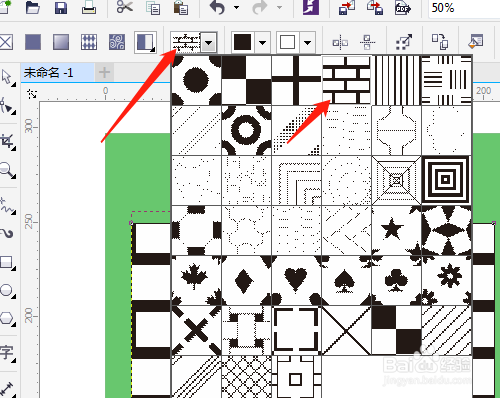Select the Crop tool
The width and height of the screenshot is (500, 398).
(7, 142)
